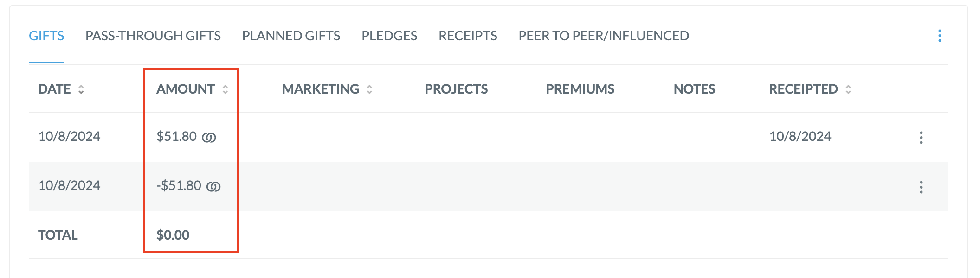Image resolution: width=980 pixels, height=278 pixels.
Task: Sort gifts by Amount column arrows
Action: click(225, 89)
